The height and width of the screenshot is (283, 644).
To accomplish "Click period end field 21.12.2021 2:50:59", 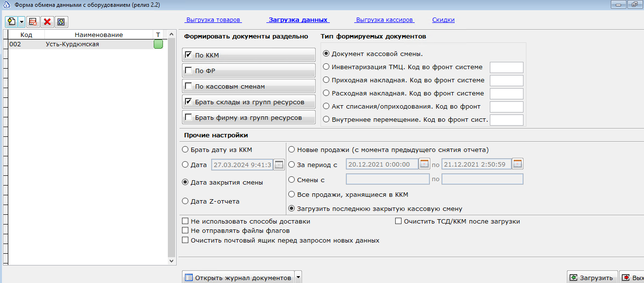I will [x=477, y=164].
